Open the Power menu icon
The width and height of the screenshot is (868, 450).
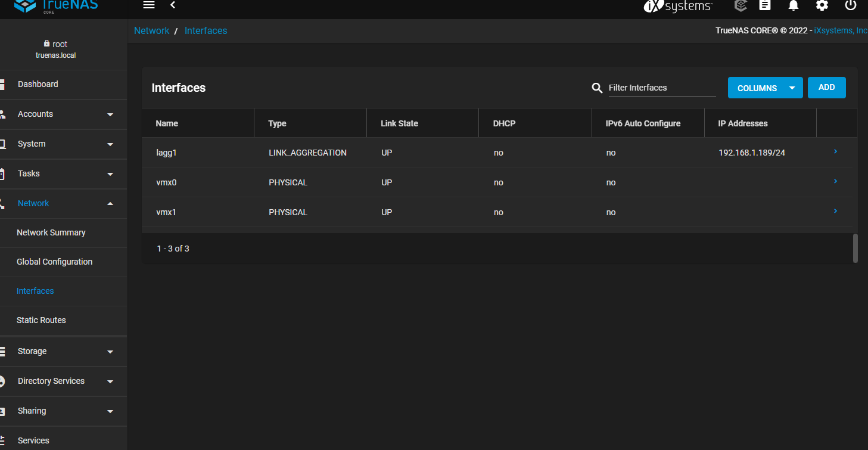coord(851,5)
